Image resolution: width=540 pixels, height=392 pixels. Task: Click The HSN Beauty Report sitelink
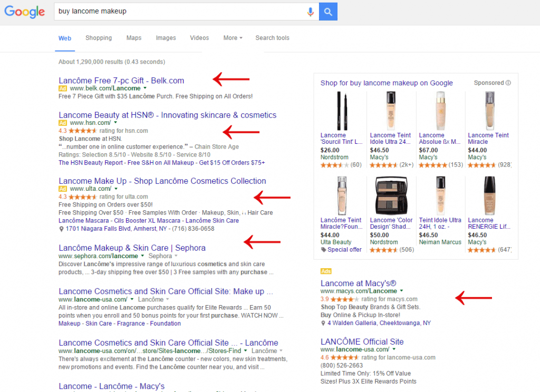91,163
